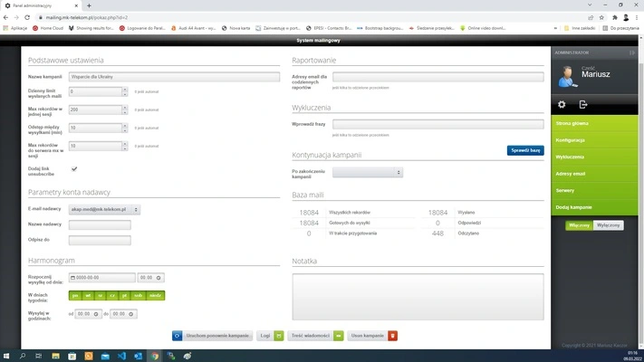Image resolution: width=644 pixels, height=362 pixels.
Task: Toggle the 'pt' weekday button
Action: pos(124,296)
